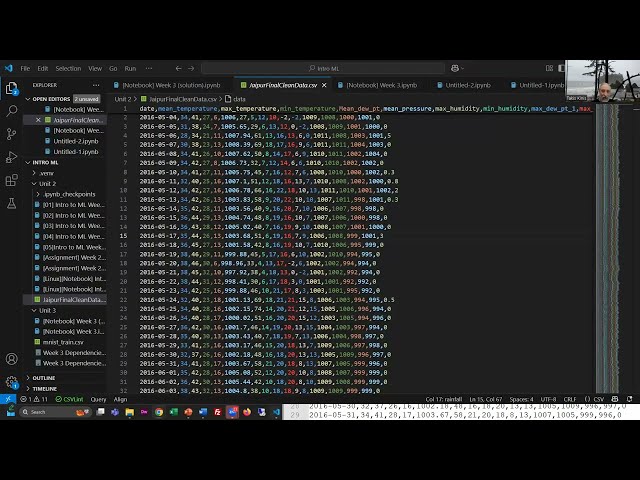This screenshot has width=640, height=480.
Task: Open Word from the taskbar
Action: [x=203, y=412]
